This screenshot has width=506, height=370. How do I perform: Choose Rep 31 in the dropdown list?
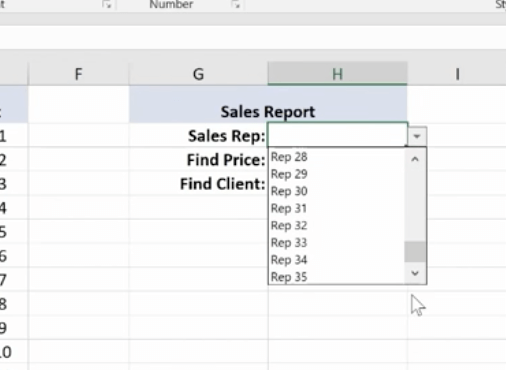[x=336, y=208]
